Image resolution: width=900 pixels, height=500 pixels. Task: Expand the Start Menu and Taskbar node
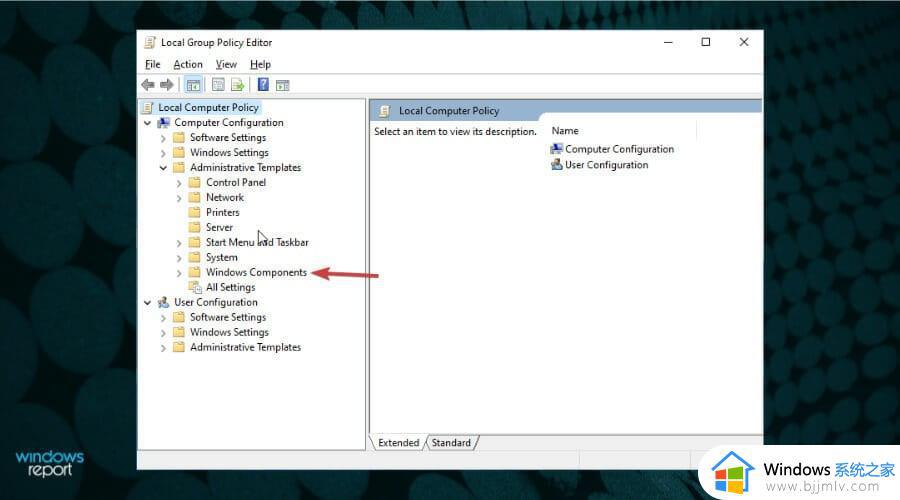tap(179, 243)
